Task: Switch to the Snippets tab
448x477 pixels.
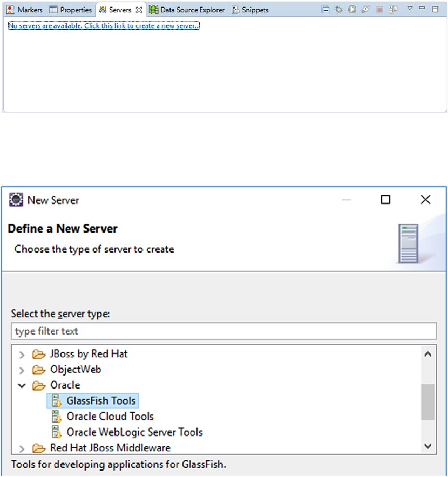Action: coord(250,10)
